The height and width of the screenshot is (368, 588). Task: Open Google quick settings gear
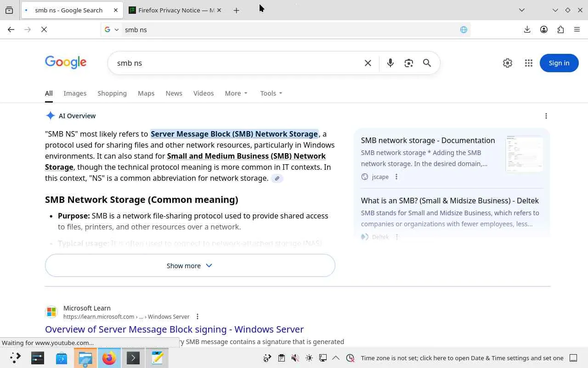coord(508,63)
